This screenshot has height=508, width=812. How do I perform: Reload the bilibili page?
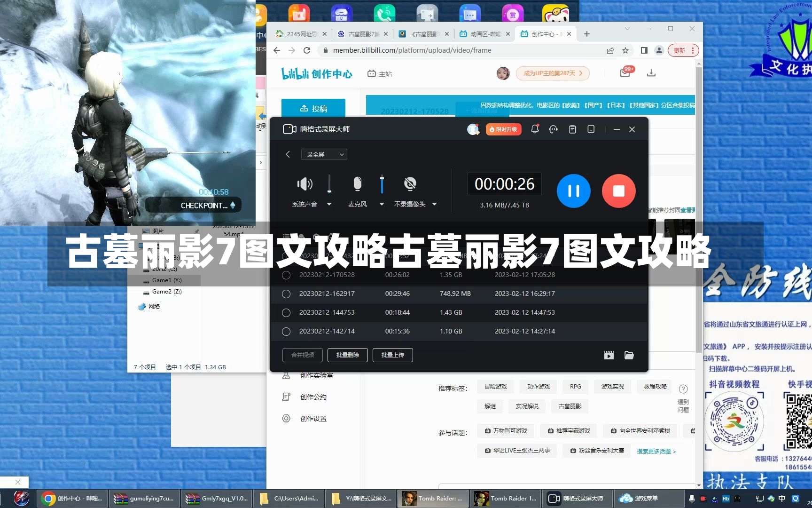click(307, 50)
